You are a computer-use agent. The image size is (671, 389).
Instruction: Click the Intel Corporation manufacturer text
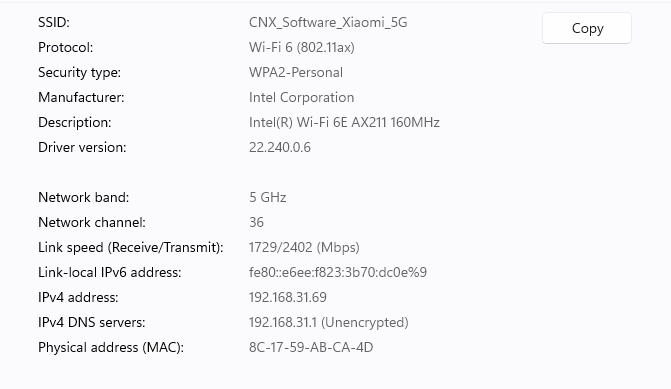[301, 97]
